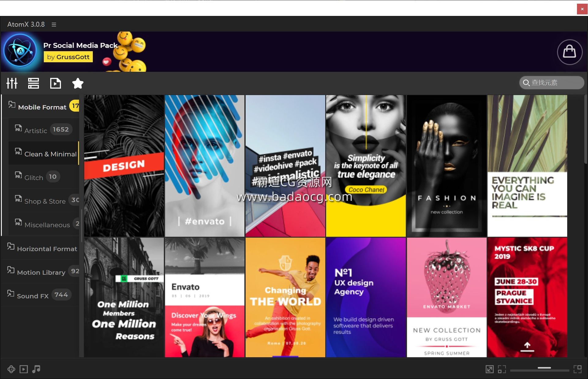
Task: Click the by GrussGott author label
Action: point(68,57)
